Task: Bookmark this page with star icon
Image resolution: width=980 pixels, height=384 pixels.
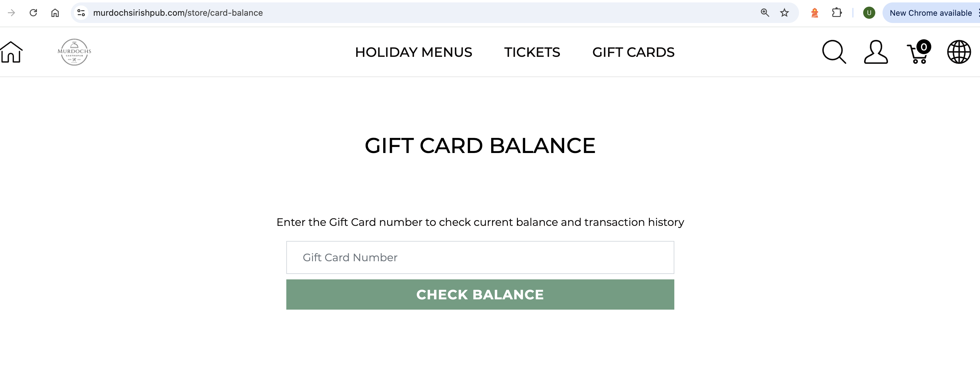Action: [x=784, y=13]
